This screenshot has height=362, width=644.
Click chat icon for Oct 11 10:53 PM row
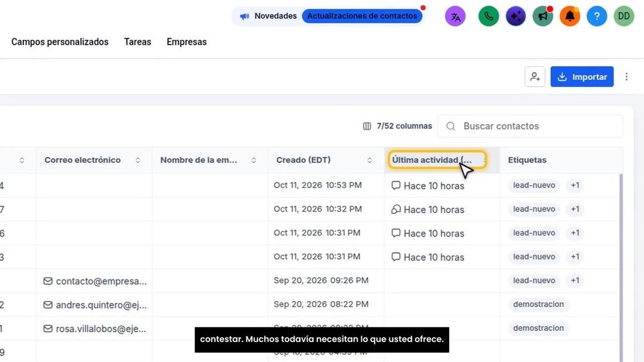[396, 185]
